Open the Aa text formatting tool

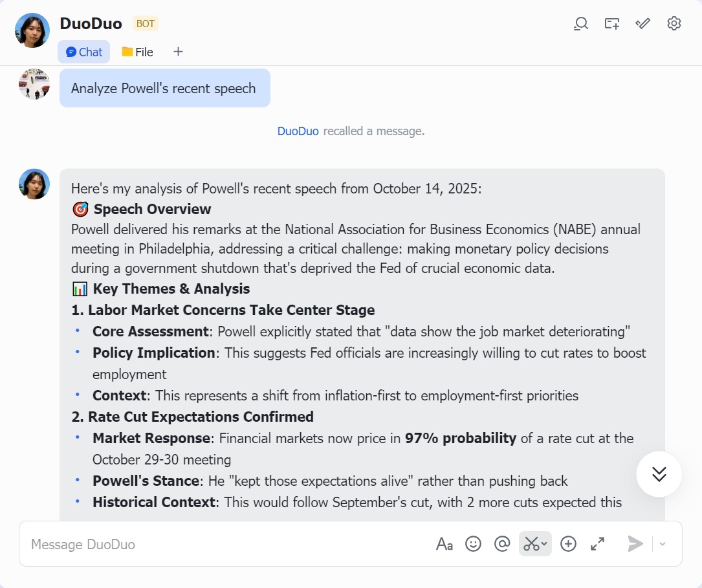click(x=444, y=544)
